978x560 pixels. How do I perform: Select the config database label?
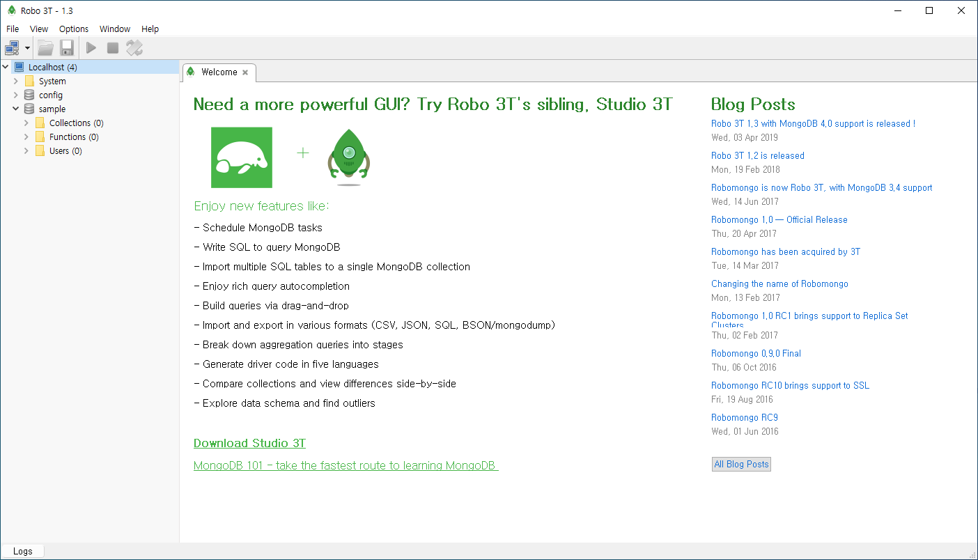click(51, 95)
